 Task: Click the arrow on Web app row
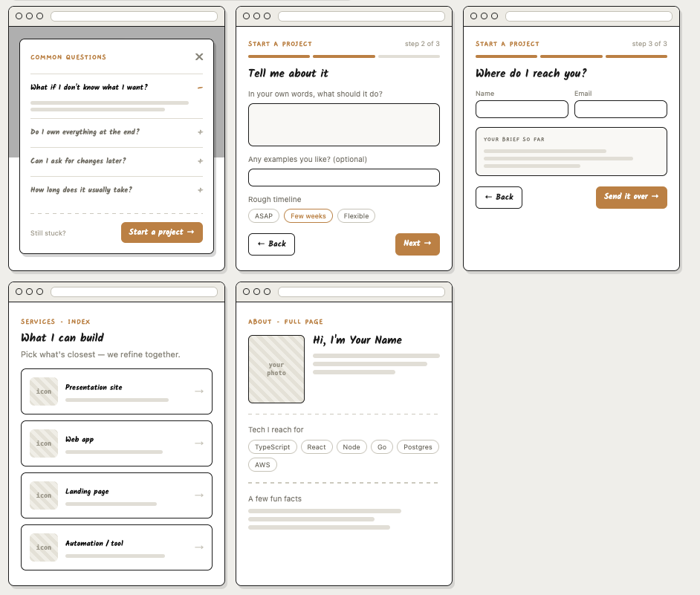(x=199, y=443)
